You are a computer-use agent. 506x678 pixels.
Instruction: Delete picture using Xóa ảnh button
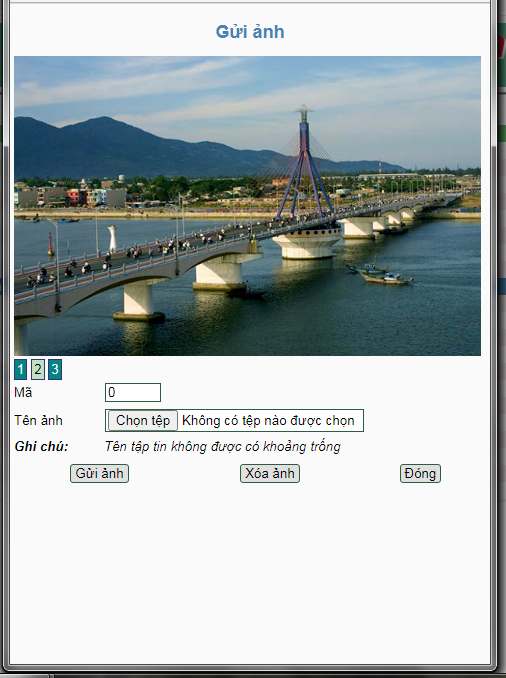click(270, 473)
